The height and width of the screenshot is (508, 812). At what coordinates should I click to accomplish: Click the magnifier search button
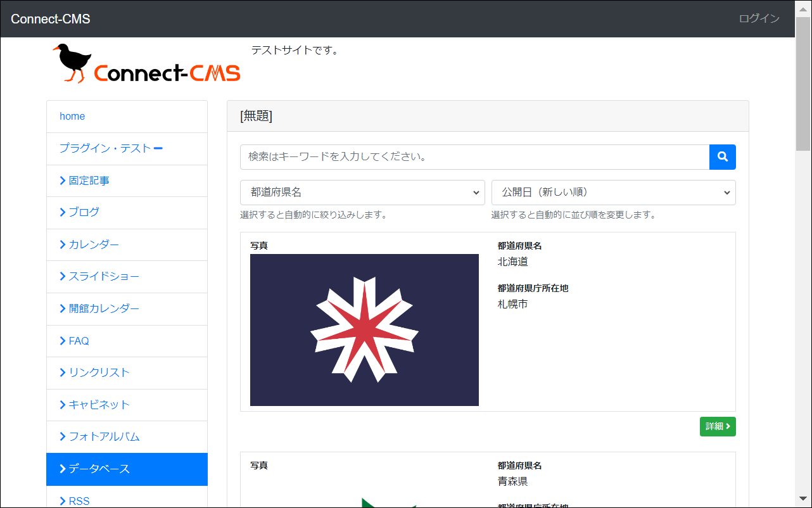[722, 157]
